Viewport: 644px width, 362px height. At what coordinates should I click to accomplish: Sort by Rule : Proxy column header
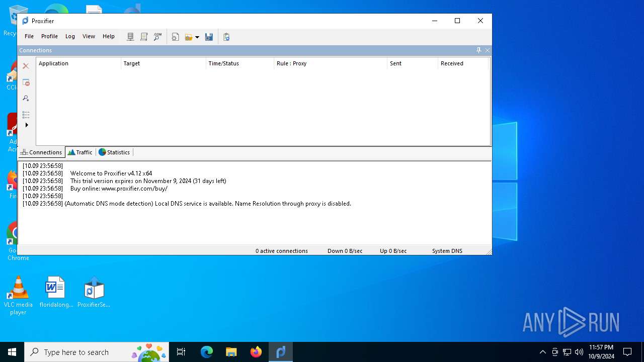click(x=331, y=63)
